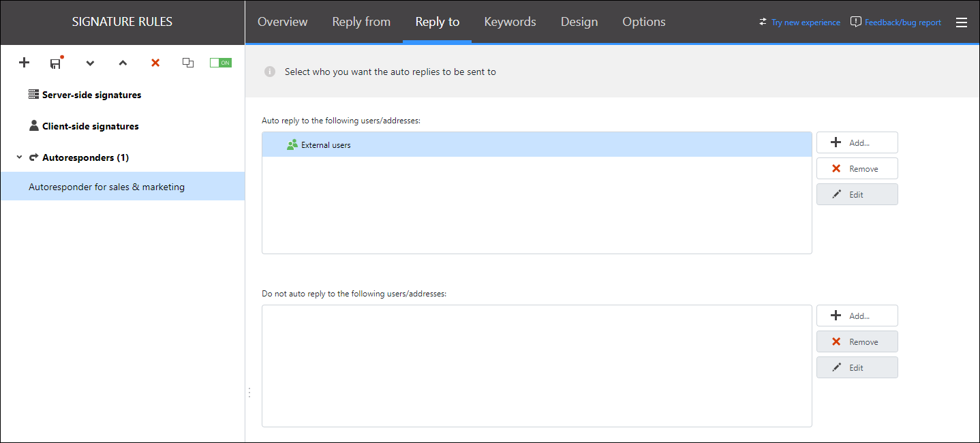Viewport: 980px width, 443px height.
Task: Open the hamburger menu
Action: tap(962, 22)
